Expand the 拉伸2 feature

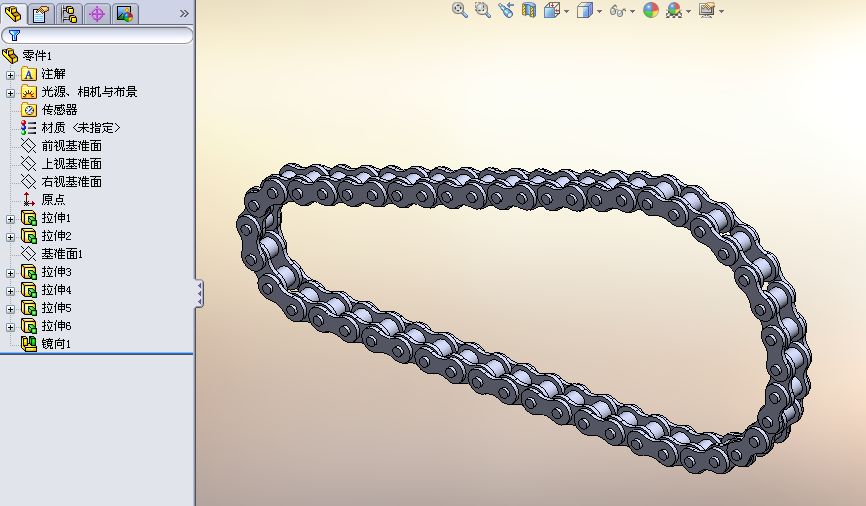(10, 237)
